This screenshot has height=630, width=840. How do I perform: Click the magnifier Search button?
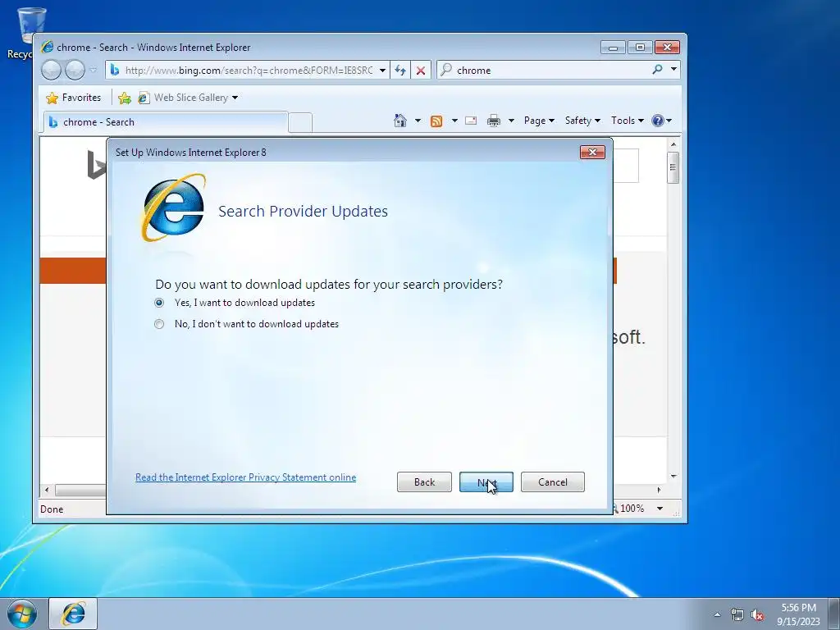click(657, 70)
